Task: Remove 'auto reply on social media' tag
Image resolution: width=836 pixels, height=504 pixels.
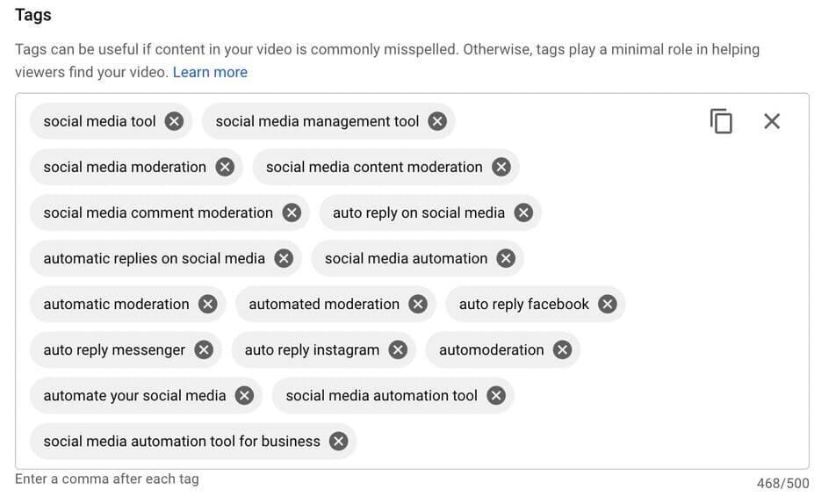Action: (523, 212)
